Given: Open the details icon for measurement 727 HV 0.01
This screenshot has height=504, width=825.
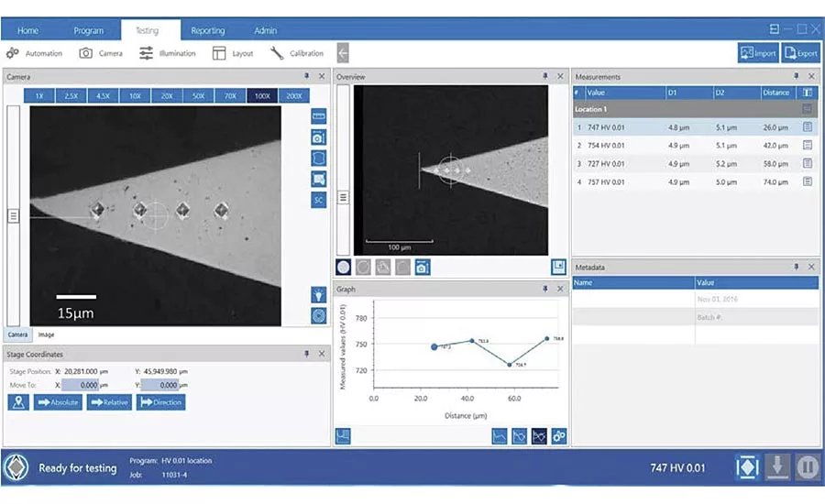Looking at the screenshot, I should pos(808,164).
